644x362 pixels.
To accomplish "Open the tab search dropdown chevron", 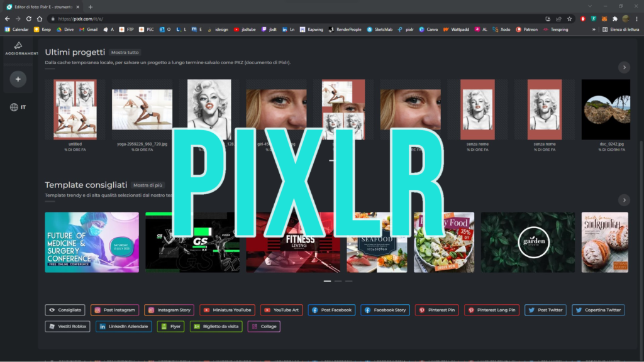I will click(x=590, y=6).
